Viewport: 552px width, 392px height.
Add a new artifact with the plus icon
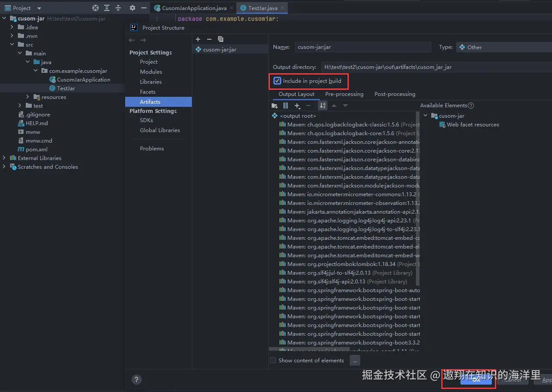(x=198, y=39)
